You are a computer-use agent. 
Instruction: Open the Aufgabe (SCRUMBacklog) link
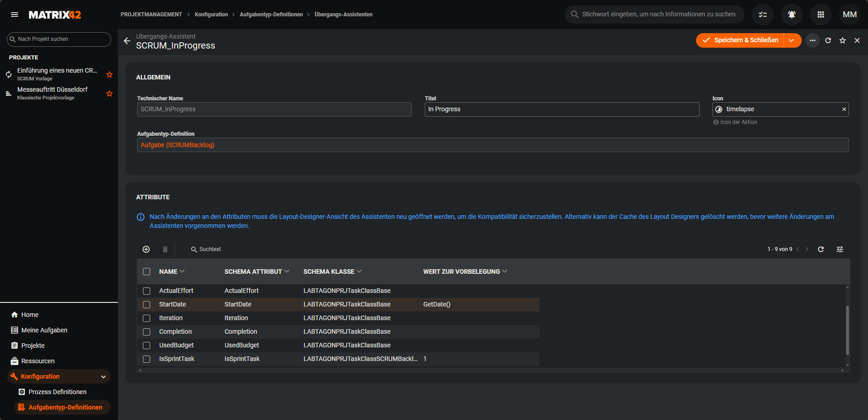click(x=177, y=145)
